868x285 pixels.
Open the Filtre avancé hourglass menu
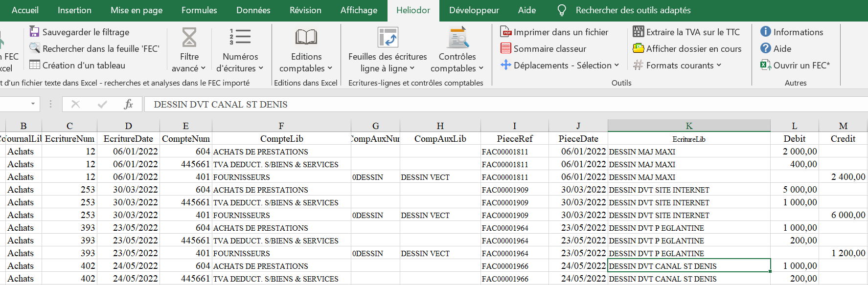[x=189, y=49]
